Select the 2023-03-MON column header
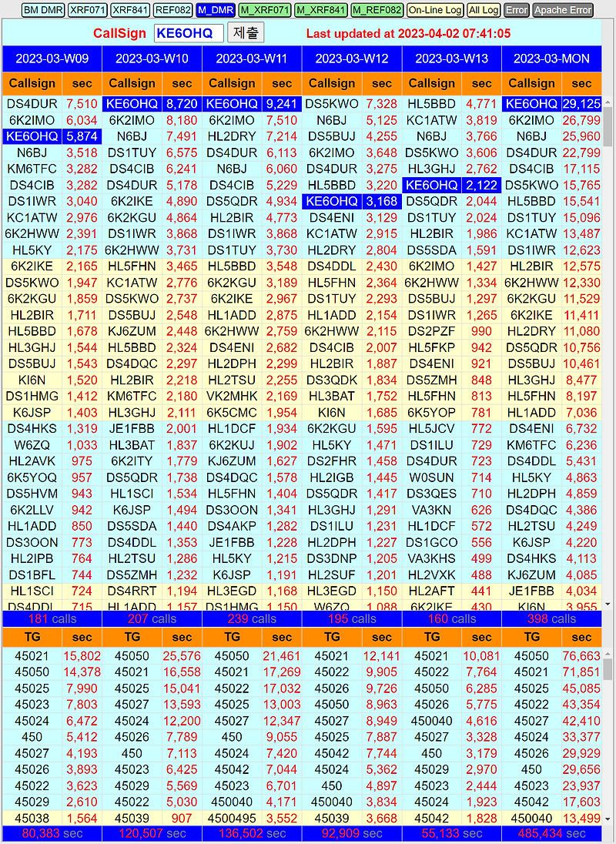Image resolution: width=616 pixels, height=844 pixels. tap(551, 59)
